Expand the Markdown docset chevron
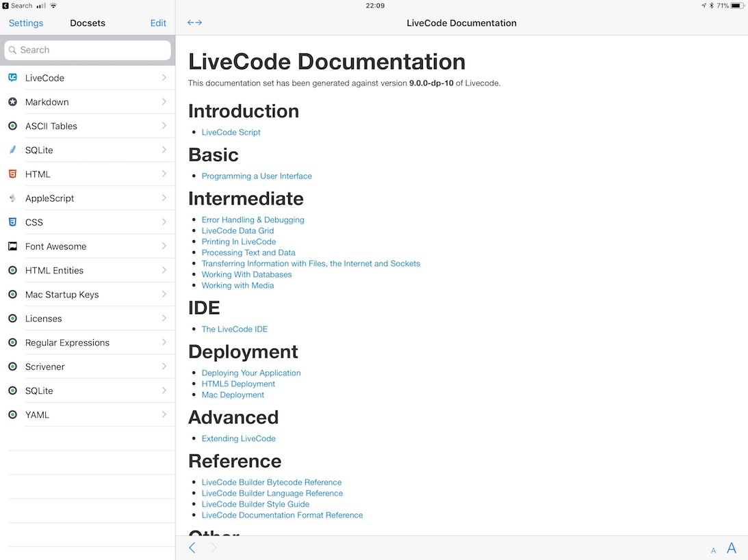 pyautogui.click(x=164, y=102)
